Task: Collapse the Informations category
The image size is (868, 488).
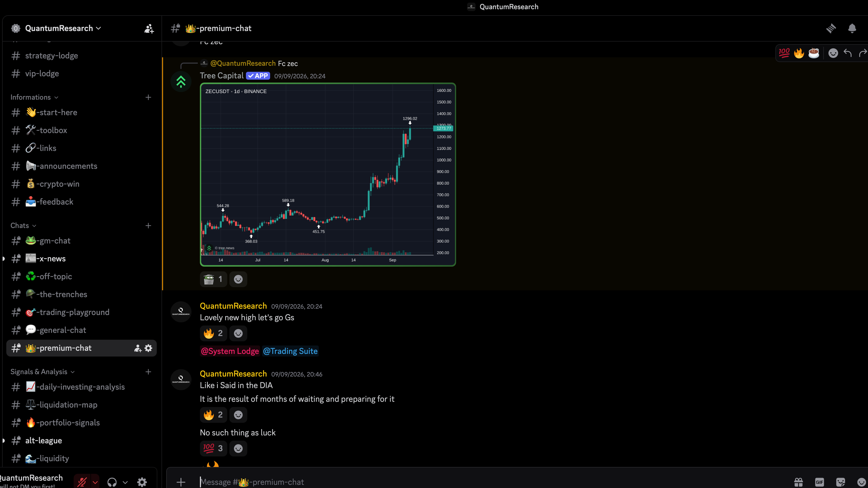Action: pyautogui.click(x=34, y=97)
